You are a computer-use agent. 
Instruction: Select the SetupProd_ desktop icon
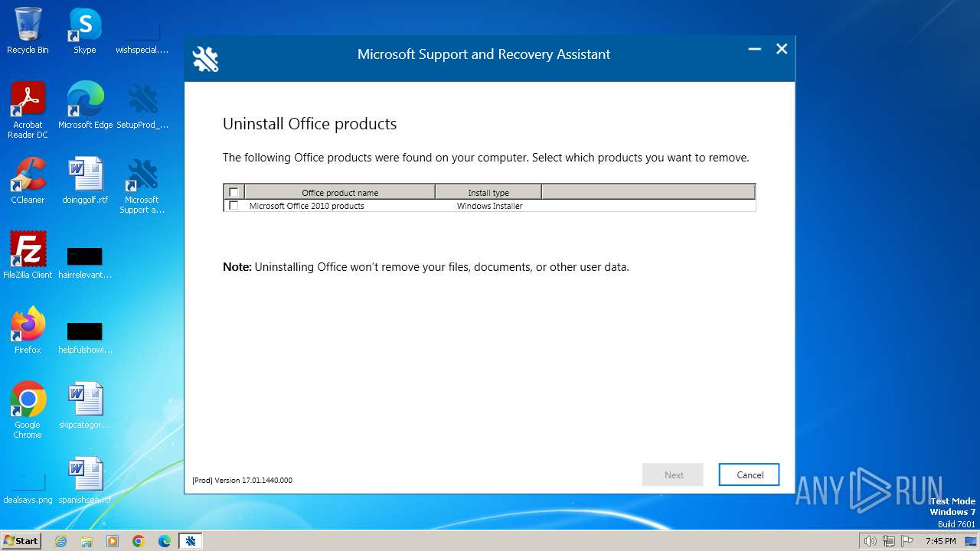click(142, 106)
